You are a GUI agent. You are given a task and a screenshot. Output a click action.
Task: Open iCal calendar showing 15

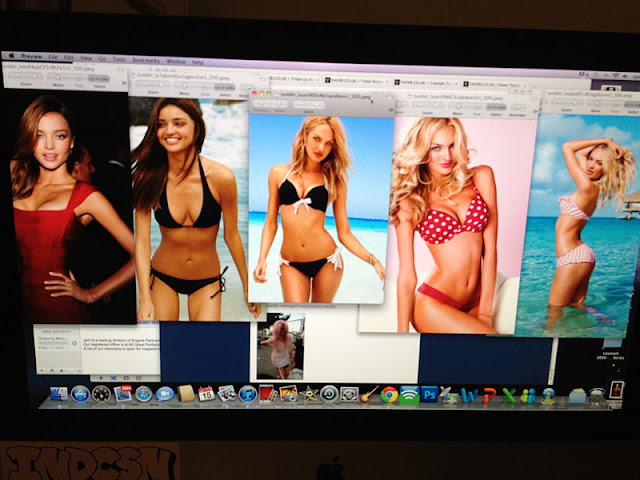pyautogui.click(x=207, y=393)
